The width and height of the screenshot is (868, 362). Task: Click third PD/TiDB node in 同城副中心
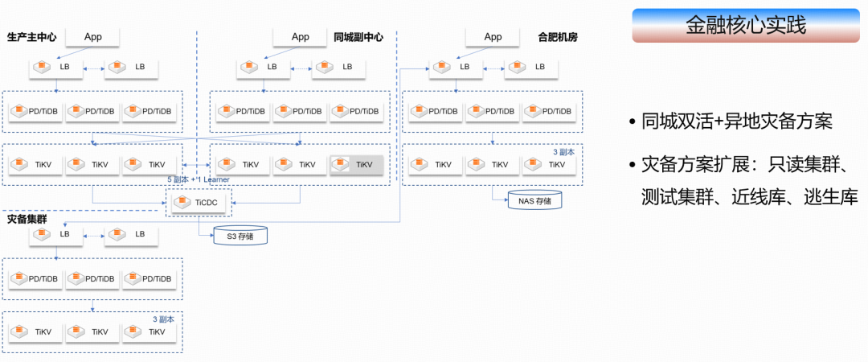[357, 112]
